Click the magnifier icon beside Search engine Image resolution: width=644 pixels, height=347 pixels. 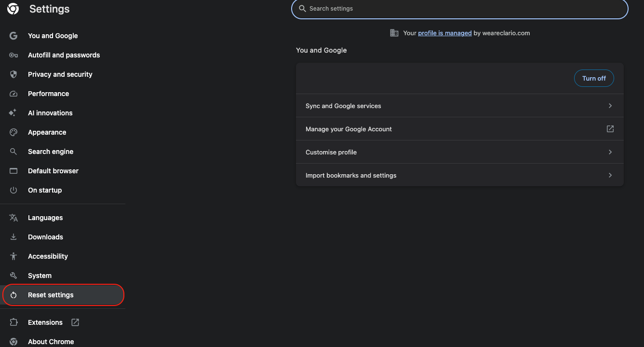click(13, 152)
